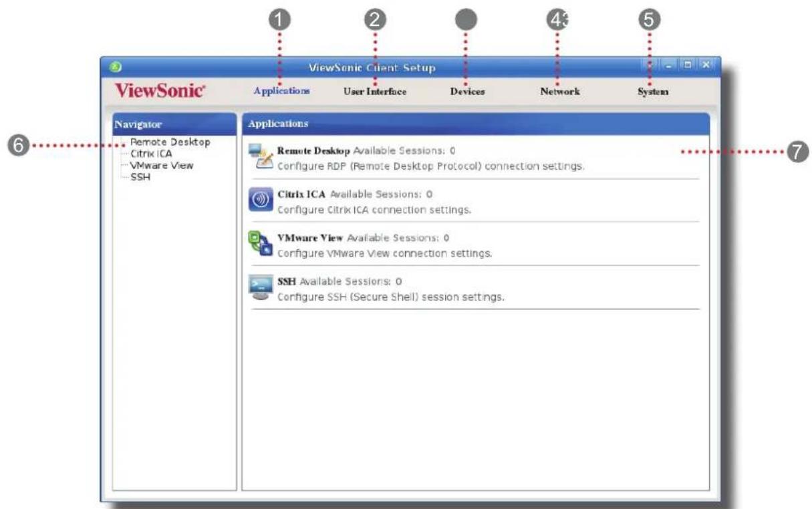
Task: Click the SSH terminal monitor icon
Action: click(259, 288)
